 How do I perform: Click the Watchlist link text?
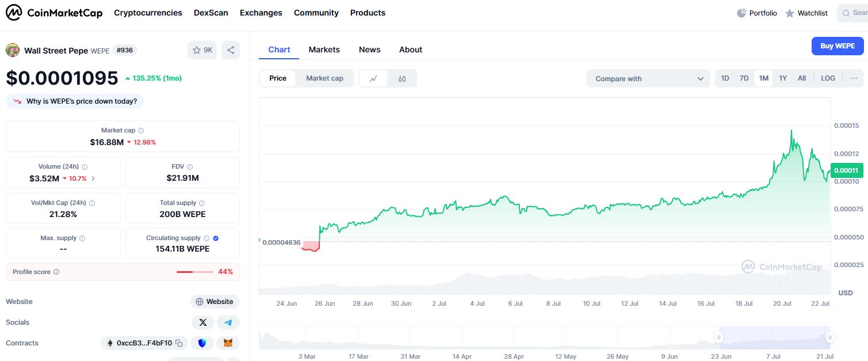pyautogui.click(x=813, y=13)
